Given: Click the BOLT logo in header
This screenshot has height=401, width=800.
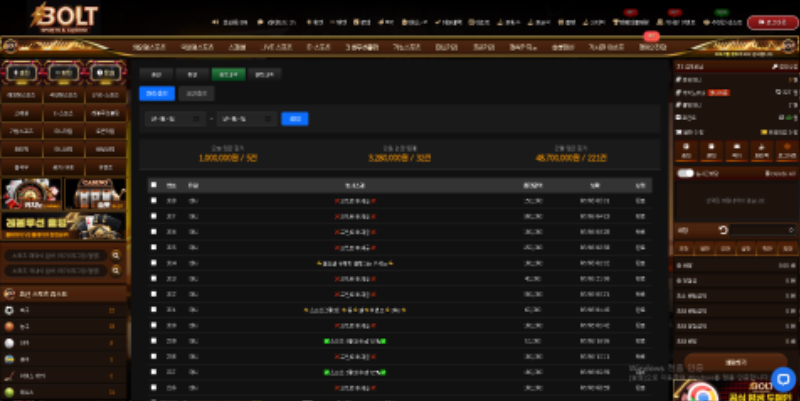Looking at the screenshot, I should (64, 17).
